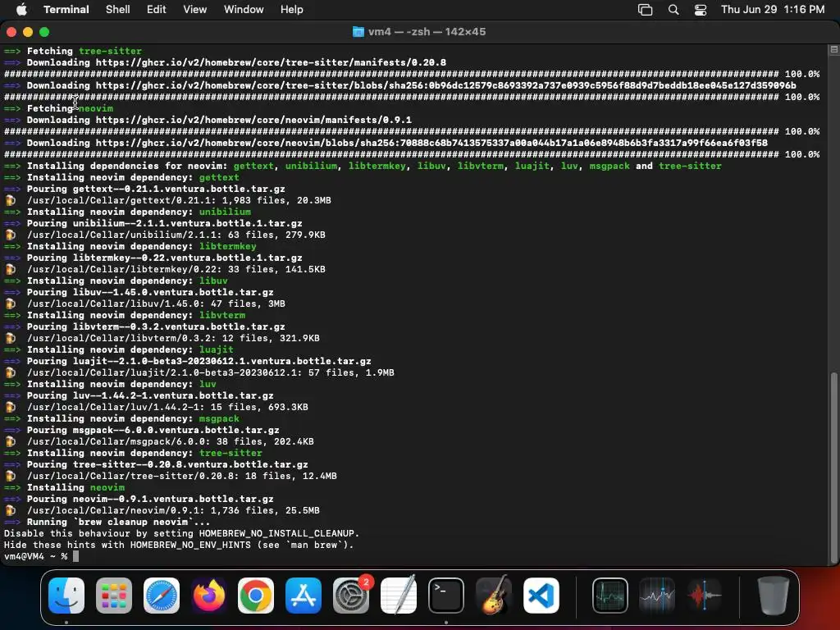Open the Help menu
The image size is (840, 630).
(x=292, y=10)
